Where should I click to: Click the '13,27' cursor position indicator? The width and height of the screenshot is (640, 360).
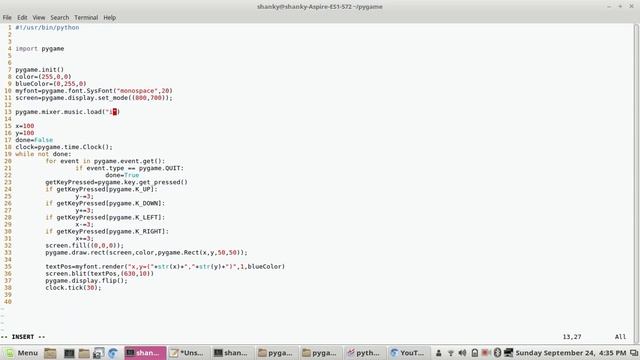tap(572, 337)
